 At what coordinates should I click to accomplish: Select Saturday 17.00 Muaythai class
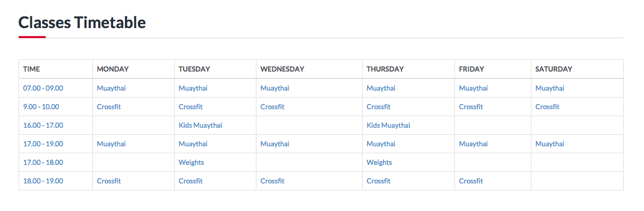[x=550, y=144]
